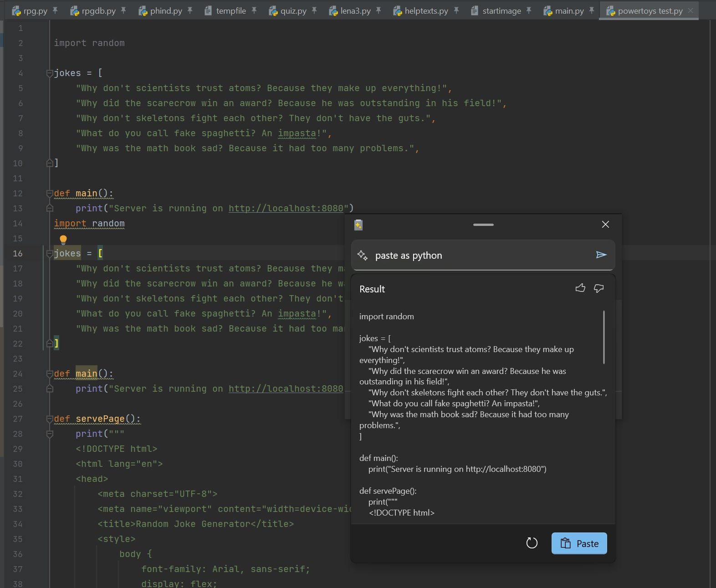Toggle the pin on quiz.py tab
716x588 pixels.
314,10
